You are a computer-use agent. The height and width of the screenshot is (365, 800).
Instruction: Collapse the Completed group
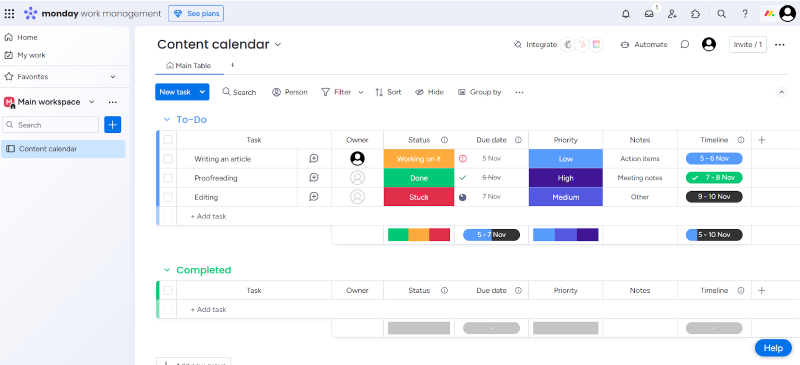tap(166, 270)
